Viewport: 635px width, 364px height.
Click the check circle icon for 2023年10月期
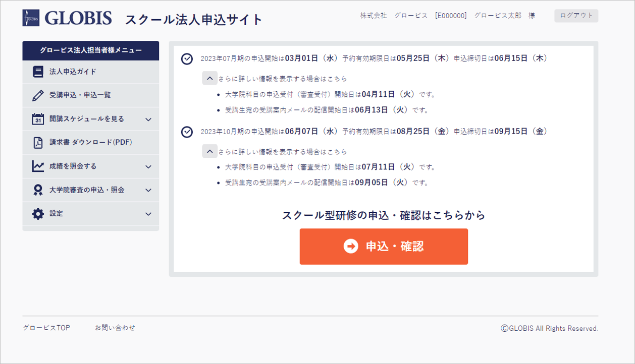click(187, 132)
